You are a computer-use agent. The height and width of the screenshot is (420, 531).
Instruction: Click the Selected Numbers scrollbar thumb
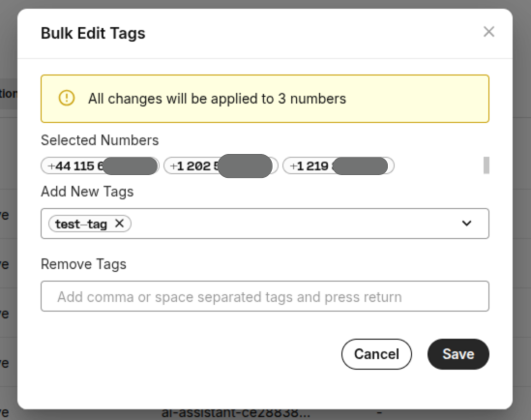(487, 165)
